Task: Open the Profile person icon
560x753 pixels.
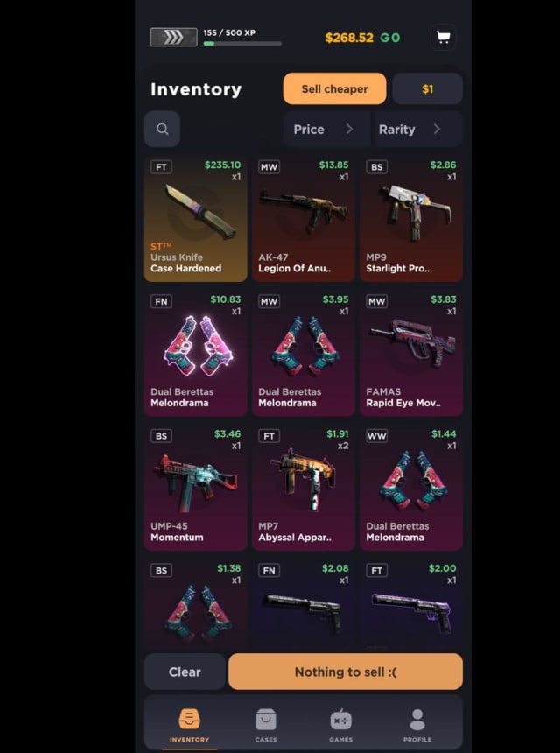Action: [x=417, y=720]
